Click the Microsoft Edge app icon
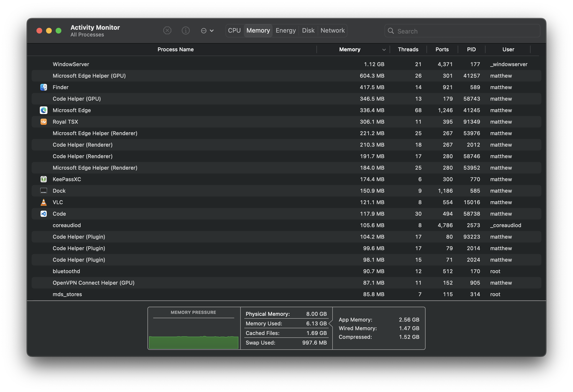Screen dimensions: 573x392 44,110
